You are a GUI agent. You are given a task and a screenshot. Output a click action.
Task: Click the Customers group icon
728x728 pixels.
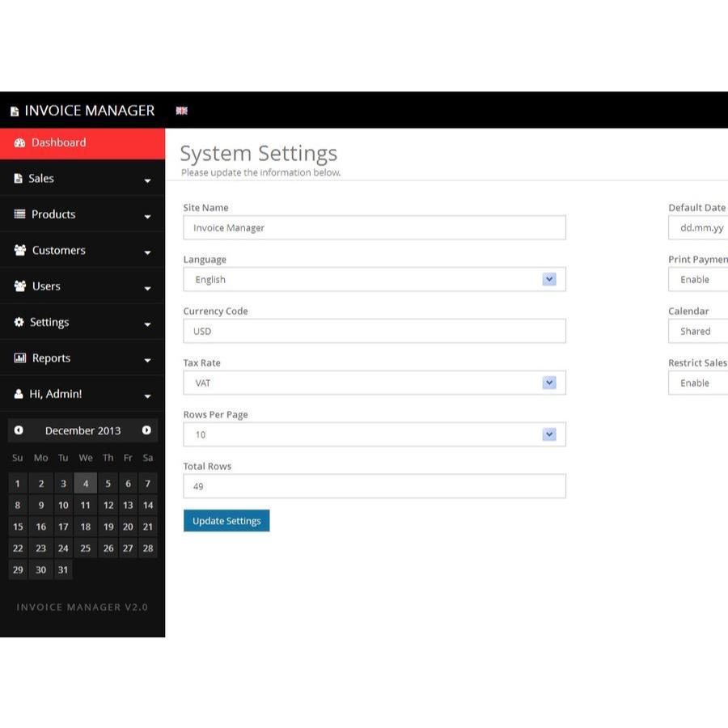tap(20, 250)
